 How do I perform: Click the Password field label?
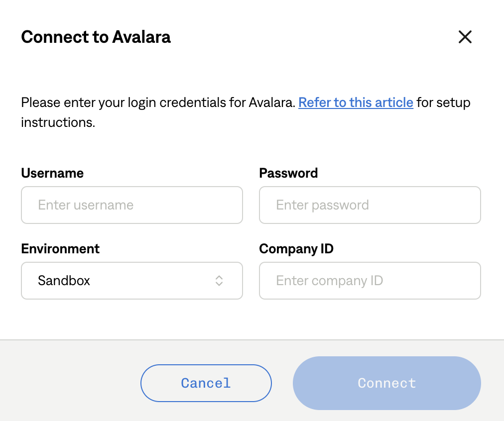pos(288,173)
